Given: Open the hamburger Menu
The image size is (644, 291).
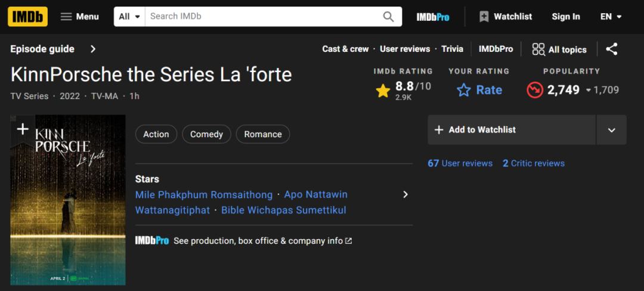Looking at the screenshot, I should [79, 17].
